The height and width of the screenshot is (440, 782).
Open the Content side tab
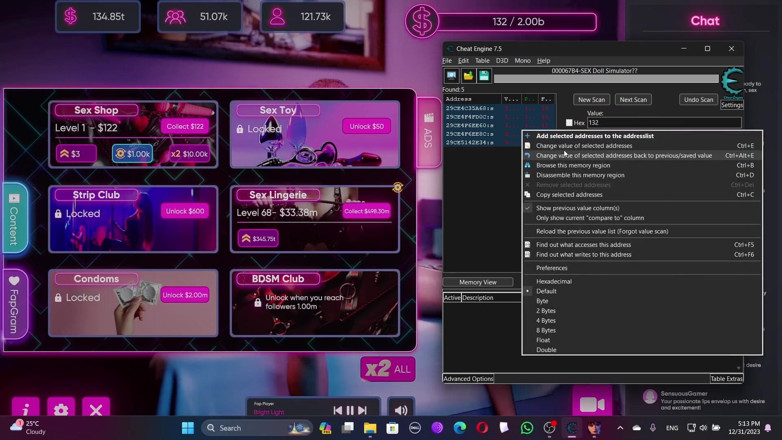14,219
